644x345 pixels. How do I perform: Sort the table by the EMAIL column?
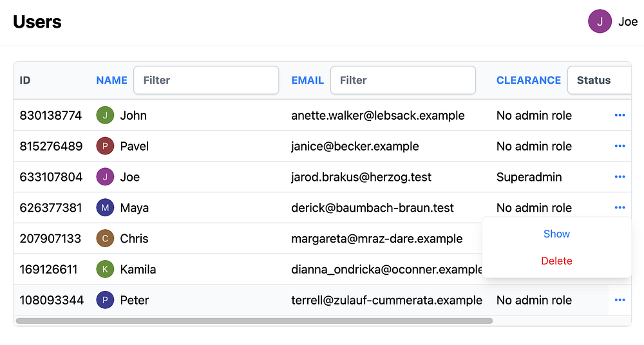tap(307, 80)
